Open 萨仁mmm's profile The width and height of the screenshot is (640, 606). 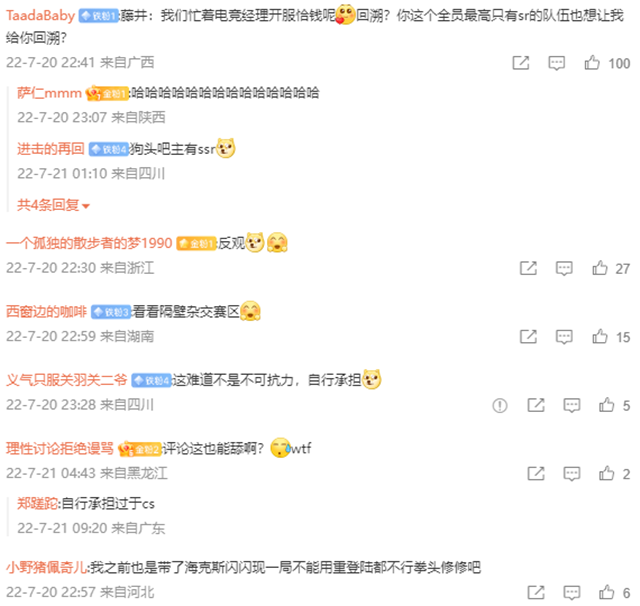49,93
